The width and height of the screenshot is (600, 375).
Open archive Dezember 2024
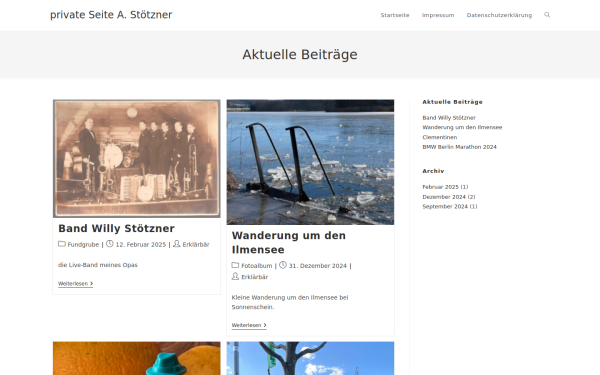coord(444,197)
